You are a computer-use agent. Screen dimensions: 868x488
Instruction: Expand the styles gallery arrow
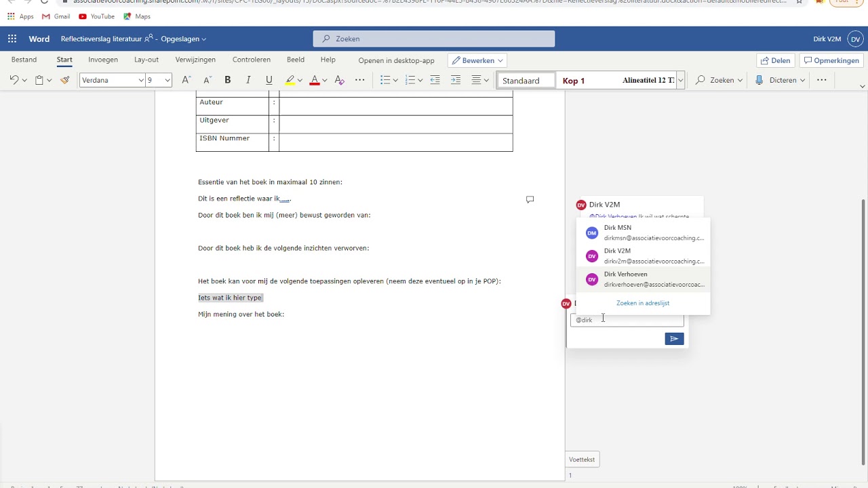coord(680,80)
